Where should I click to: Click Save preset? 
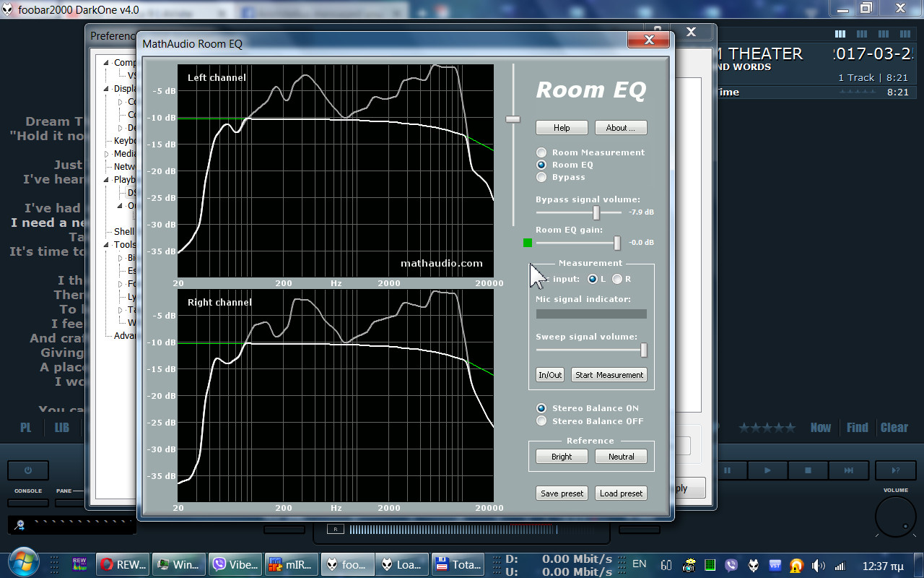pyautogui.click(x=562, y=493)
